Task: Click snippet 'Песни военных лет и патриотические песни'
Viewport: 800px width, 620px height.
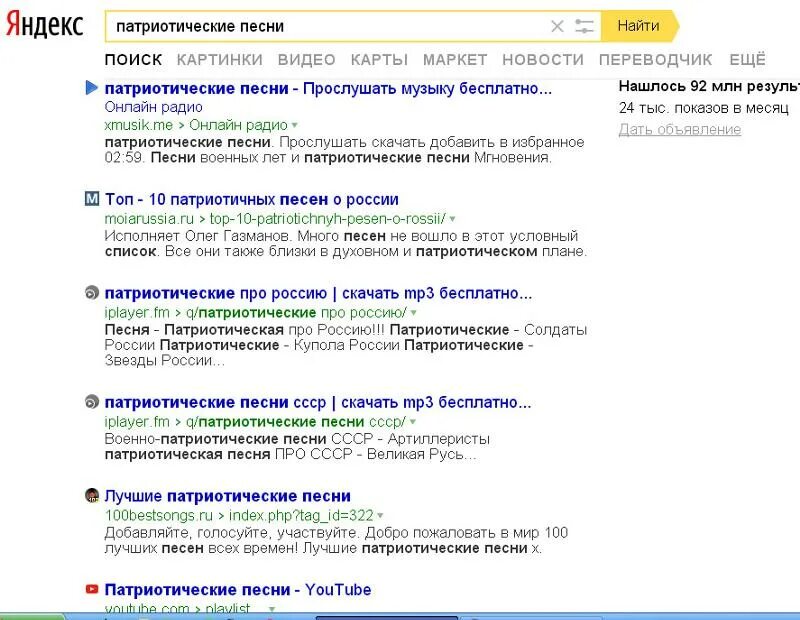Action: pyautogui.click(x=310, y=158)
